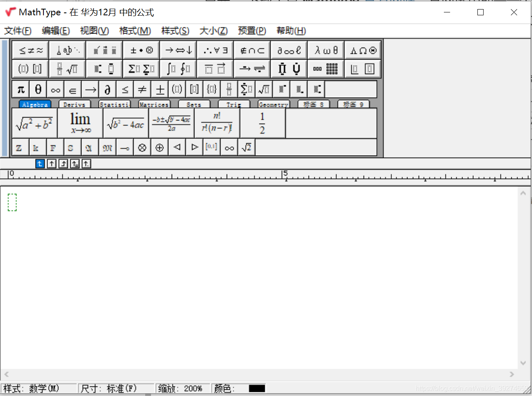Insert the circled times ⊗ in bottom bar
Screen dimensions: 532x396
point(142,147)
